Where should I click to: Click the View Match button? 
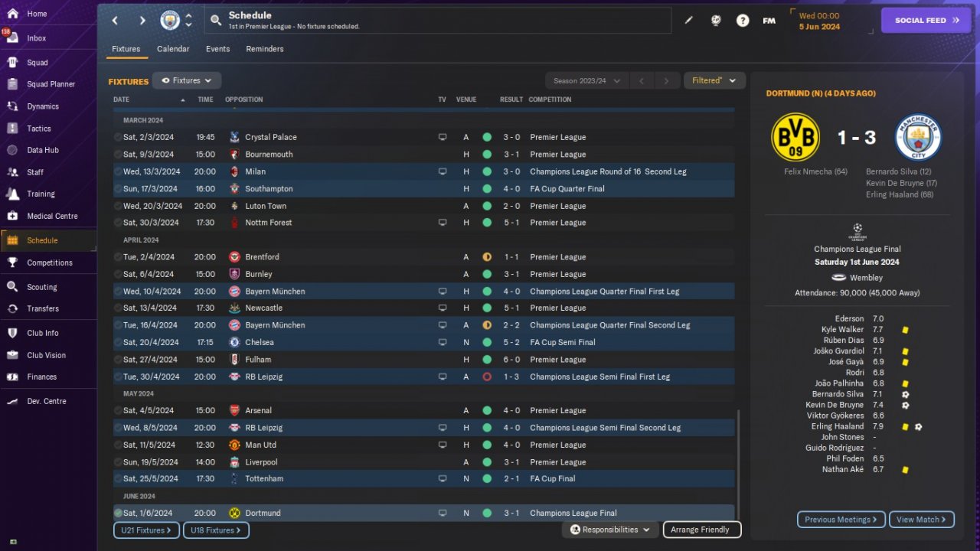pos(922,520)
